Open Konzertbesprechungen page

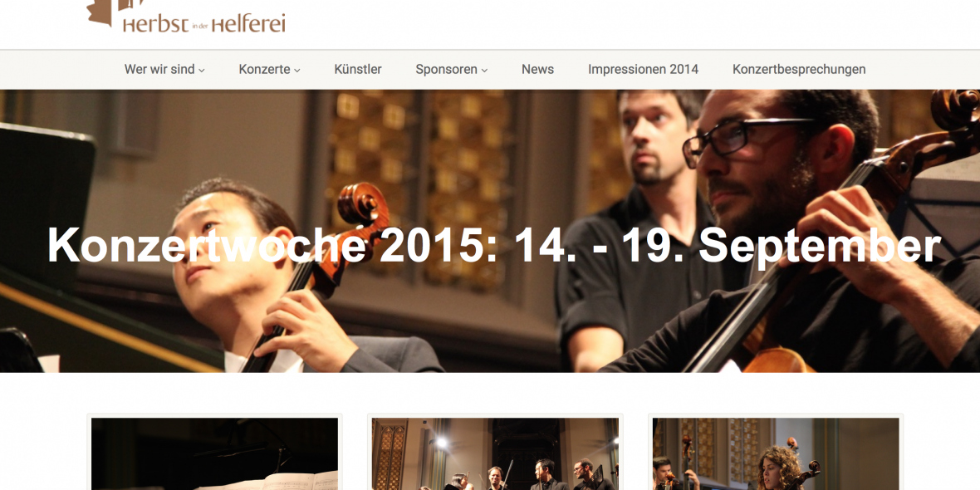click(799, 70)
